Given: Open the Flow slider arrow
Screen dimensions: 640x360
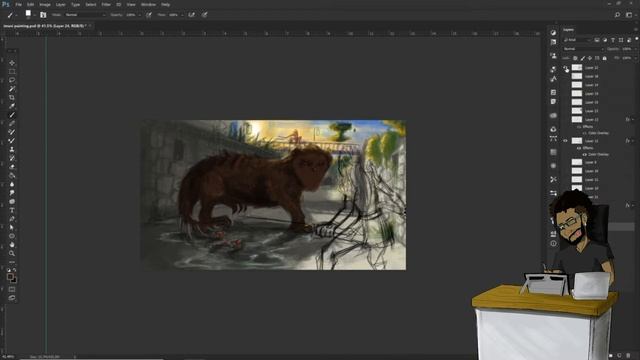Looking at the screenshot, I should (182, 15).
